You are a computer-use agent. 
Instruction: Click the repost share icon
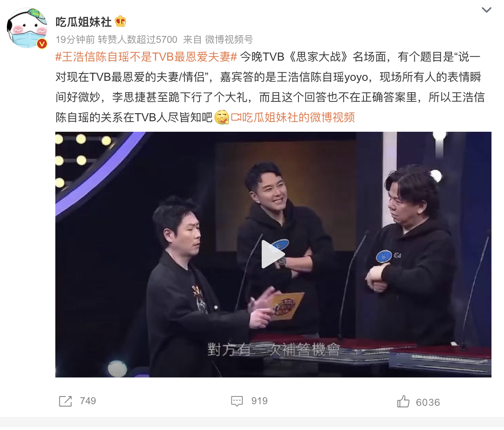65,401
